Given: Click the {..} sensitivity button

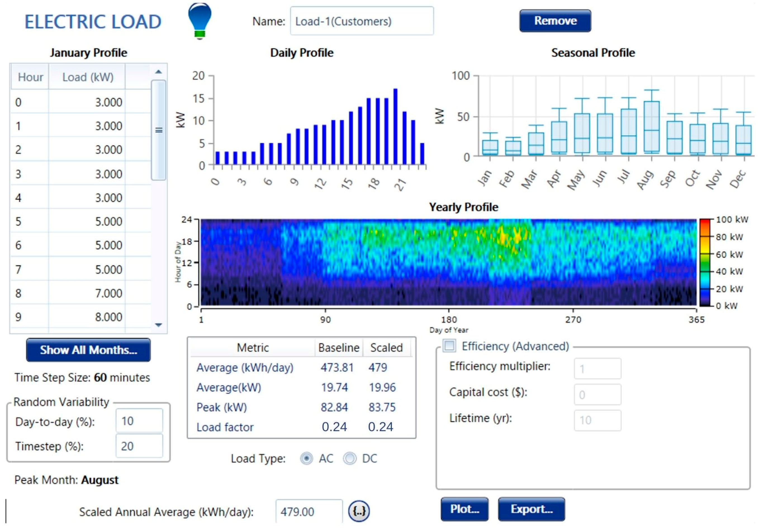Looking at the screenshot, I should tap(359, 511).
